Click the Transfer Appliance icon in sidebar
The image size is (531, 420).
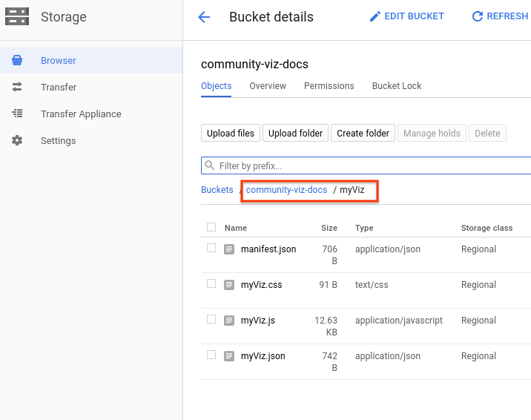point(17,114)
